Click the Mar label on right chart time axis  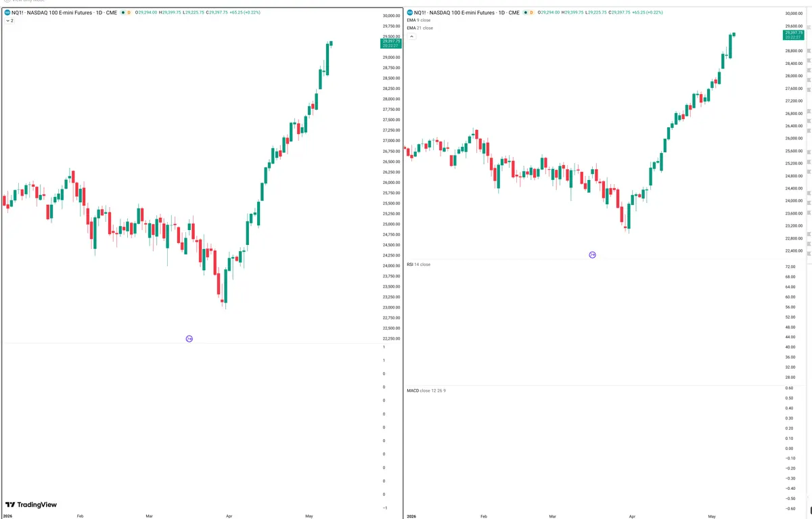click(x=552, y=516)
